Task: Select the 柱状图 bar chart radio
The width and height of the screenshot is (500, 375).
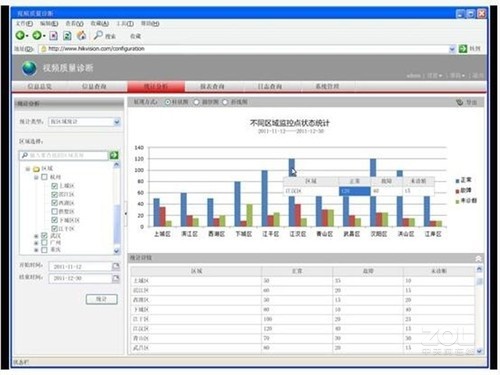Action: (x=168, y=102)
